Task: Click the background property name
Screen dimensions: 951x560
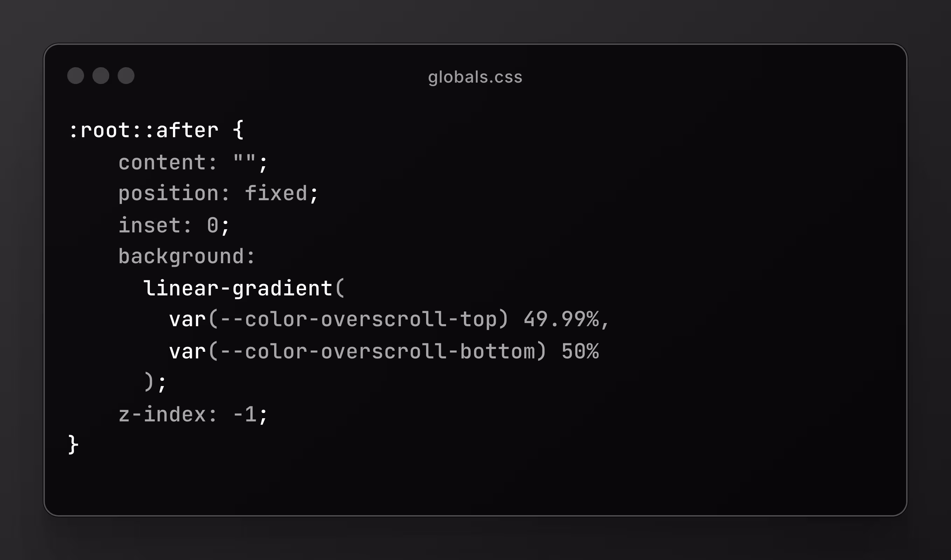Action: pos(181,257)
